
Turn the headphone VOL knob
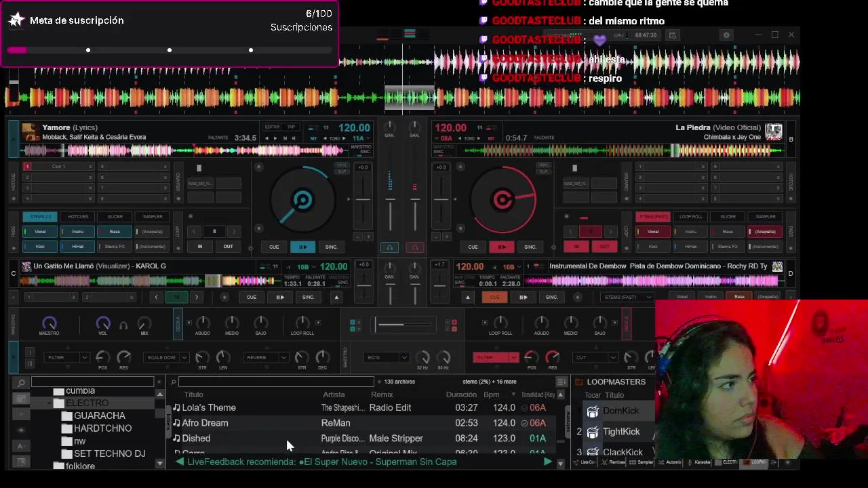(102, 323)
